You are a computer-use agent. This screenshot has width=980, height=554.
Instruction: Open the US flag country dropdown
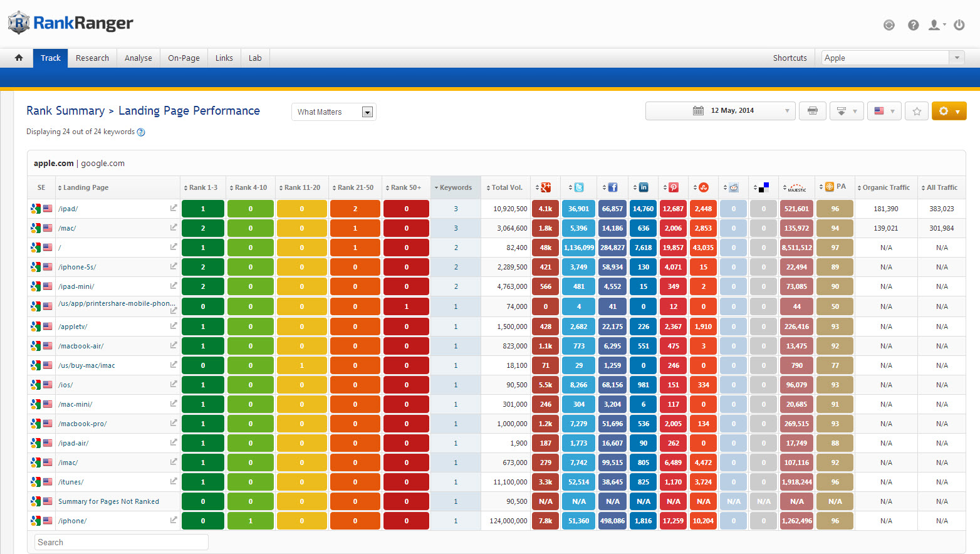[x=884, y=111]
